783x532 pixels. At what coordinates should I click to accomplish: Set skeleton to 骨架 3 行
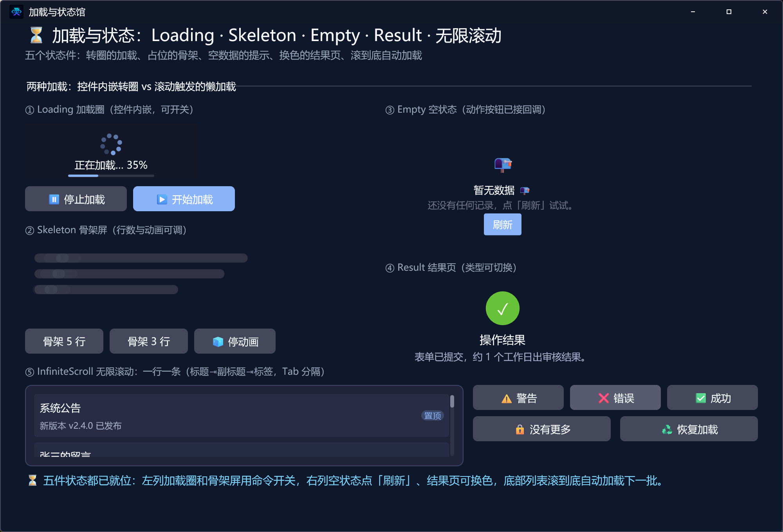click(149, 341)
